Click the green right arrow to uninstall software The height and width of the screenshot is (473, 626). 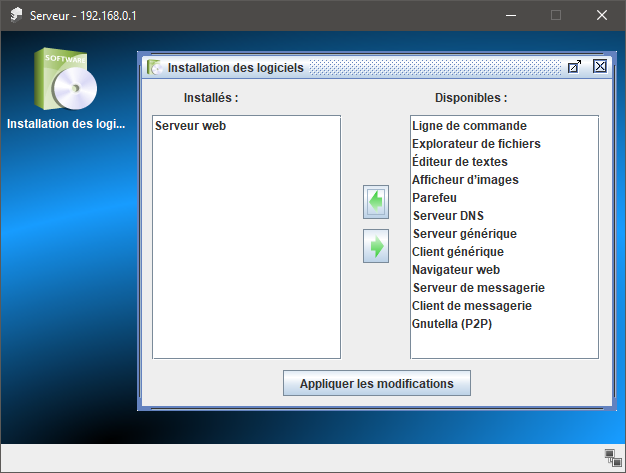pyautogui.click(x=376, y=246)
